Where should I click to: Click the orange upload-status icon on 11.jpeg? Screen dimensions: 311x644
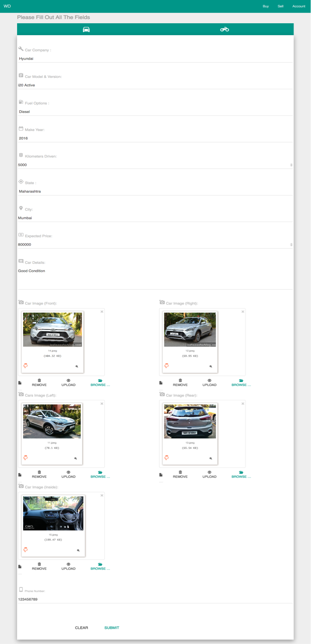(25, 457)
